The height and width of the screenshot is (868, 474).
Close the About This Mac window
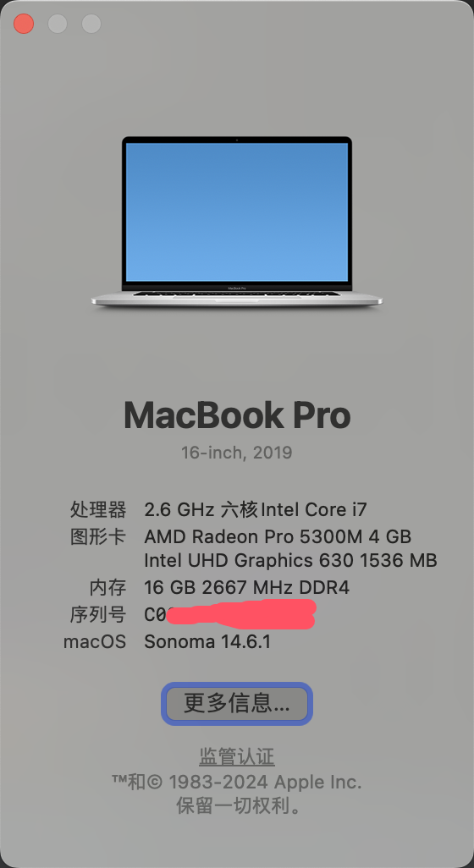pos(24,24)
